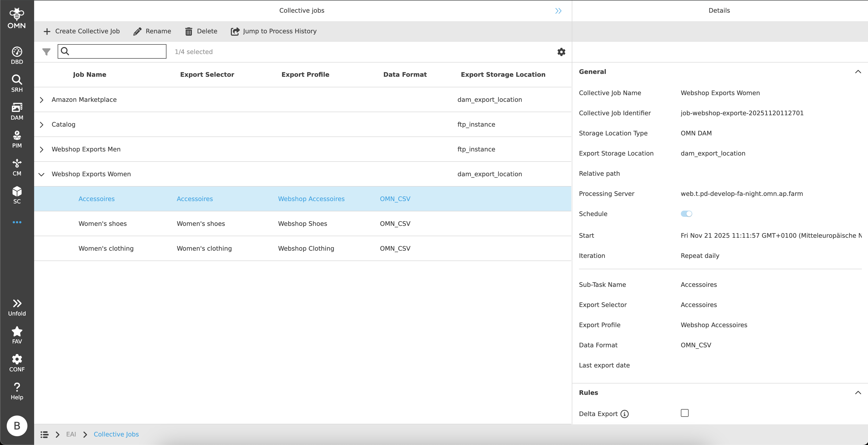Check the Delta Export checkbox

coord(684,413)
